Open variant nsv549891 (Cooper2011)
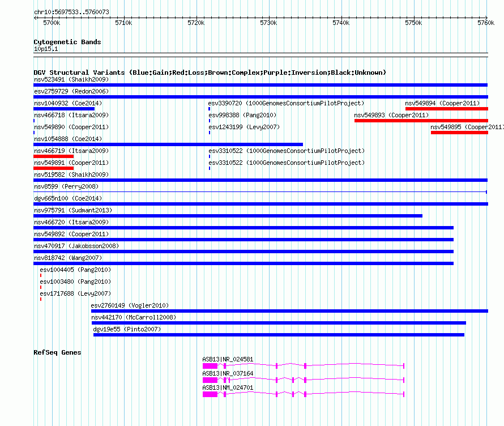 71,163
